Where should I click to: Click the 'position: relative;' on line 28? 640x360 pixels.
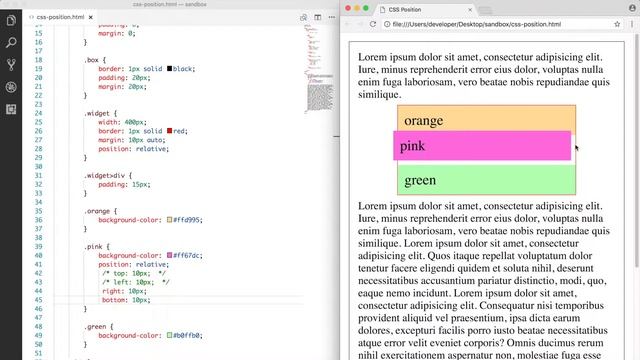click(x=133, y=149)
